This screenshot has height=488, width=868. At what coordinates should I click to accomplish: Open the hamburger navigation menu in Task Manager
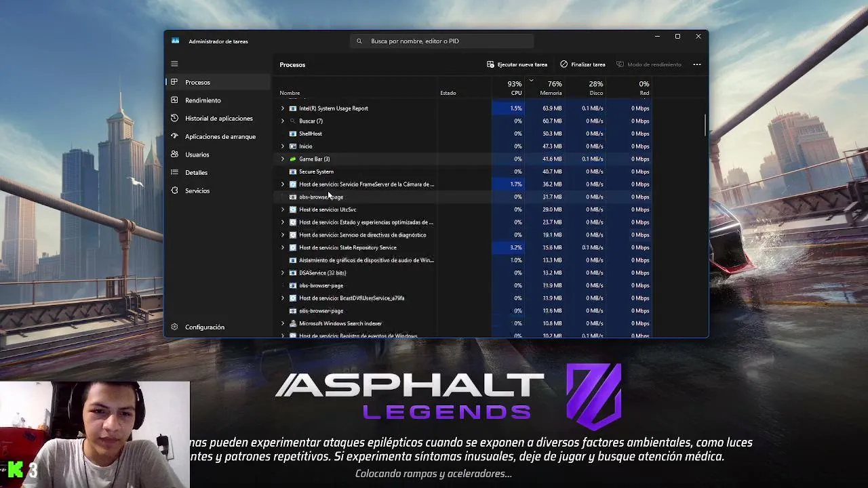point(174,64)
